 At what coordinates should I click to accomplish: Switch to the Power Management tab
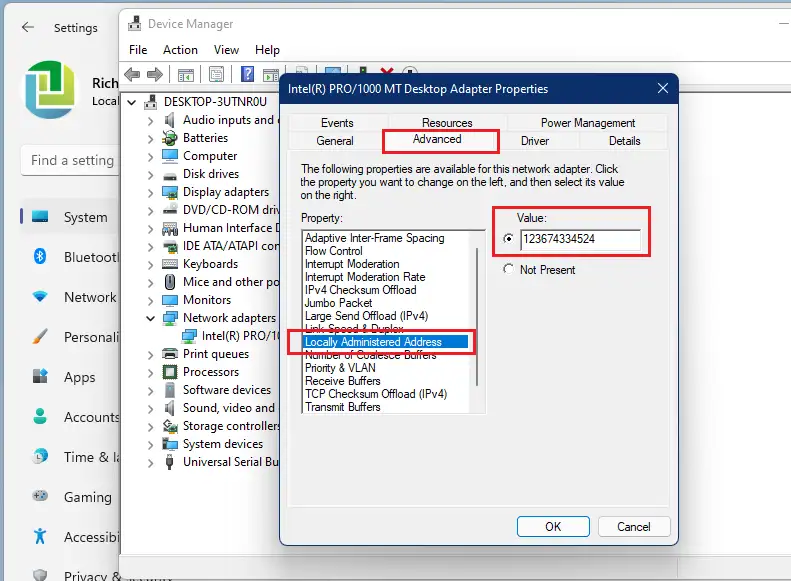[x=587, y=123]
